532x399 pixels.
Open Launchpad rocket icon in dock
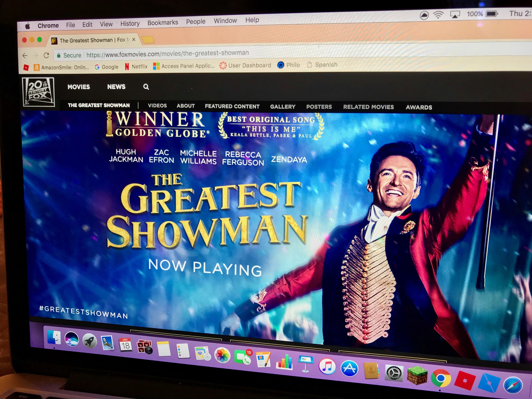[x=89, y=341]
